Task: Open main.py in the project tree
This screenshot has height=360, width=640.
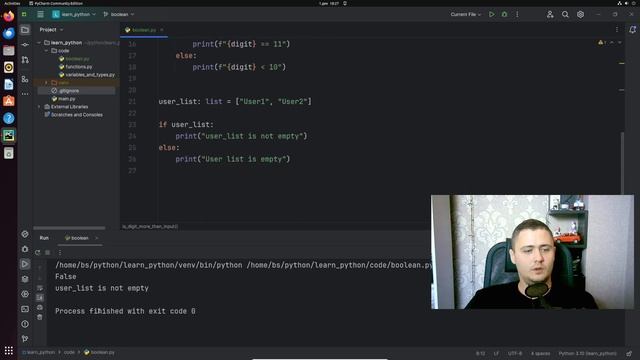Action: [64, 99]
